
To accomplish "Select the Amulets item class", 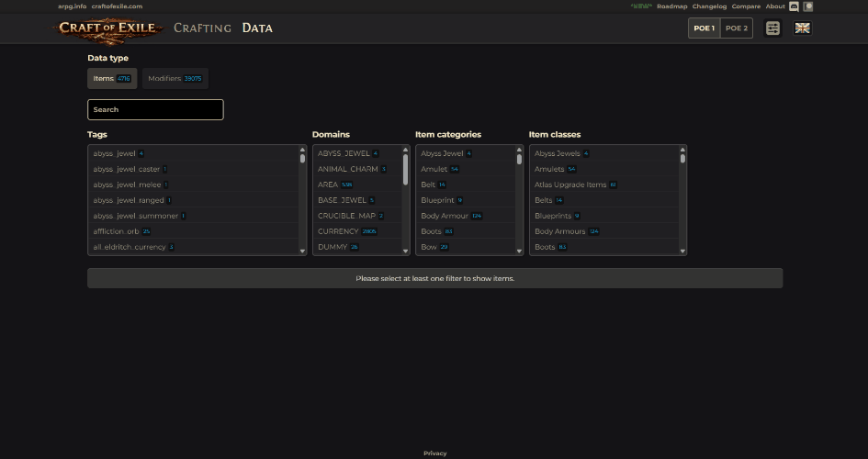I will point(604,169).
